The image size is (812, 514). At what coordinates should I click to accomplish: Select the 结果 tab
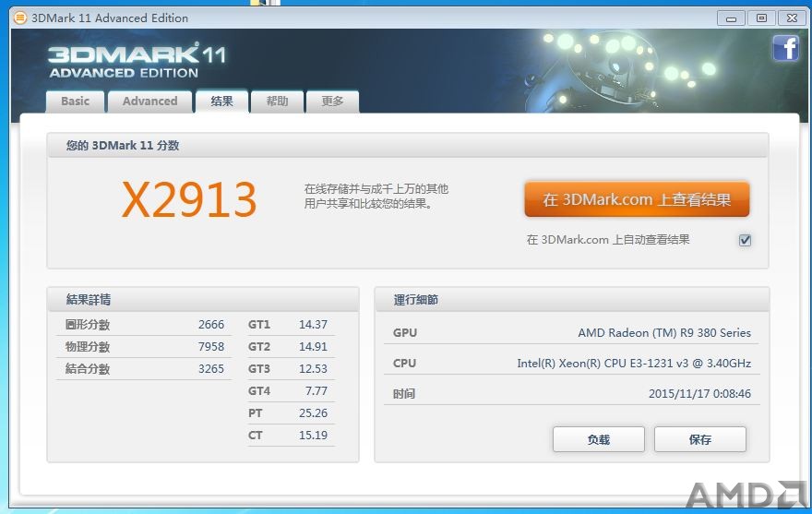coord(221,102)
